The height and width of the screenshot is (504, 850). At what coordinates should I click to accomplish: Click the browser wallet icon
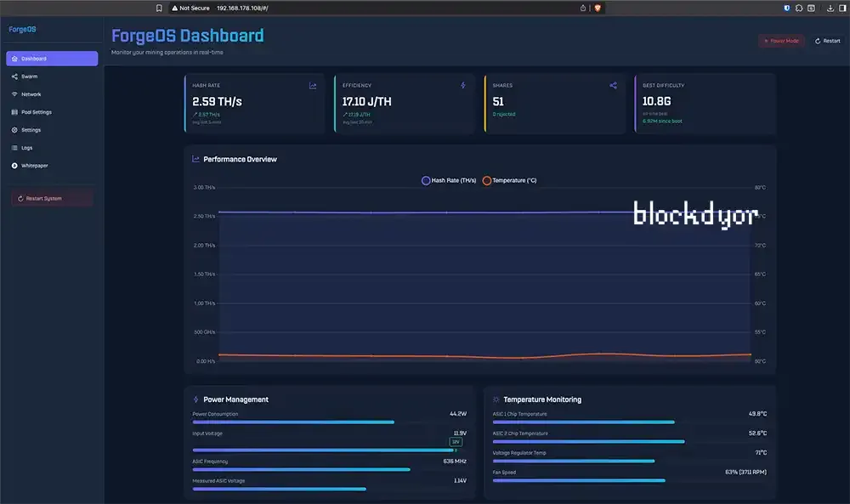tap(811, 8)
